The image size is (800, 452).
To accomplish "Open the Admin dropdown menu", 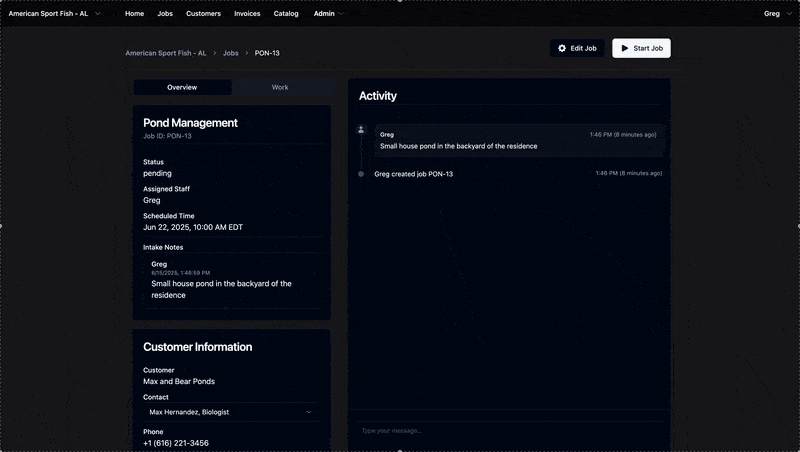I will [328, 14].
